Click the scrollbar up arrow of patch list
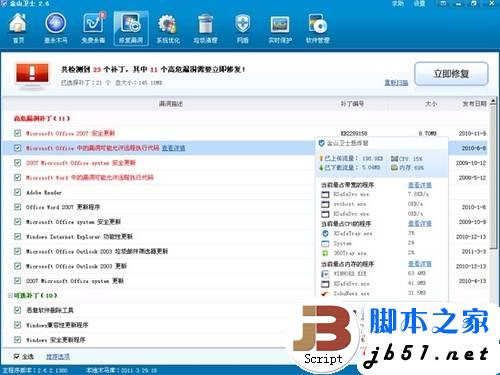 click(493, 101)
